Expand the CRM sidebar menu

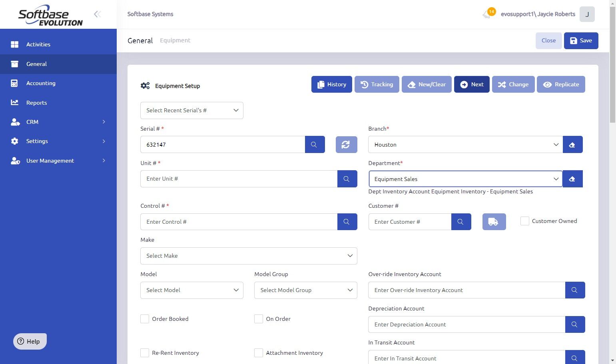point(58,122)
